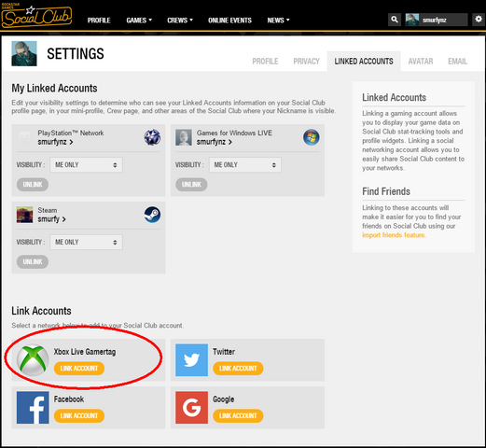The image size is (486, 448).
Task: Click the Steam logo icon
Action: coord(152,215)
